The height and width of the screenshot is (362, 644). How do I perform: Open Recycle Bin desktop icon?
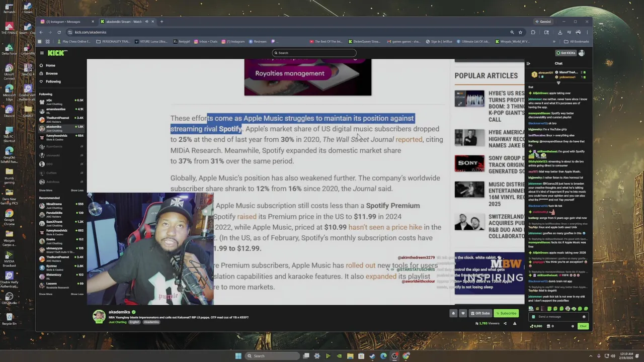click(9, 319)
